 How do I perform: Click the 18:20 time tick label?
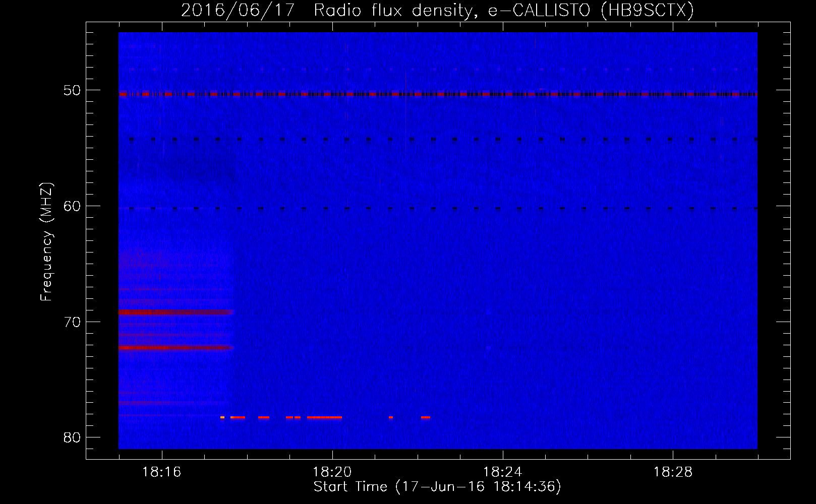[x=332, y=472]
